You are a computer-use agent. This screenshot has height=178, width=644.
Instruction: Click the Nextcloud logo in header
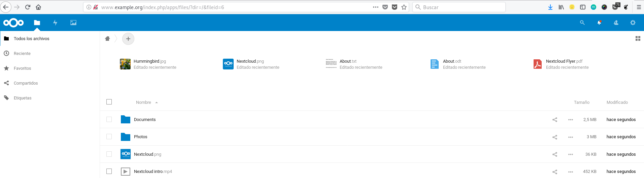click(13, 23)
